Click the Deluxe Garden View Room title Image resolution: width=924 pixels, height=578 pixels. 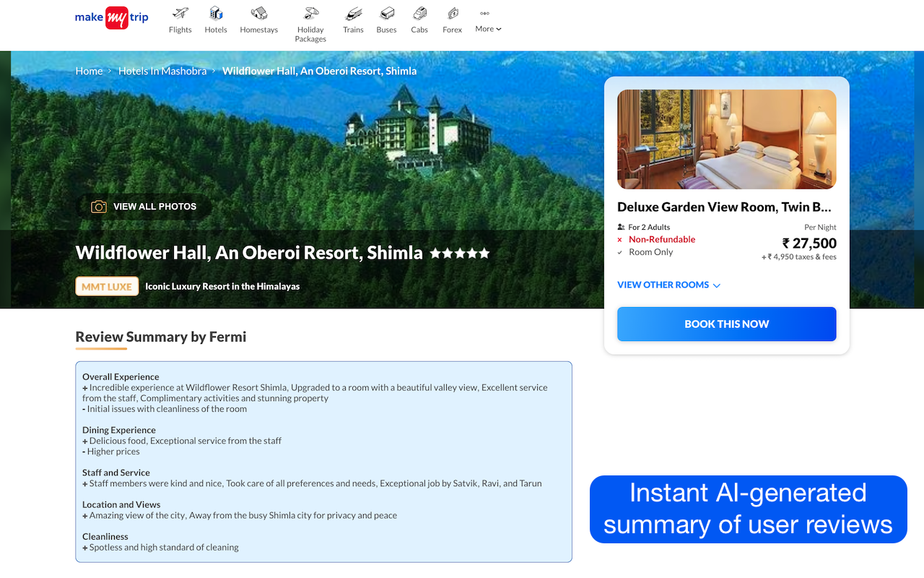coord(725,207)
